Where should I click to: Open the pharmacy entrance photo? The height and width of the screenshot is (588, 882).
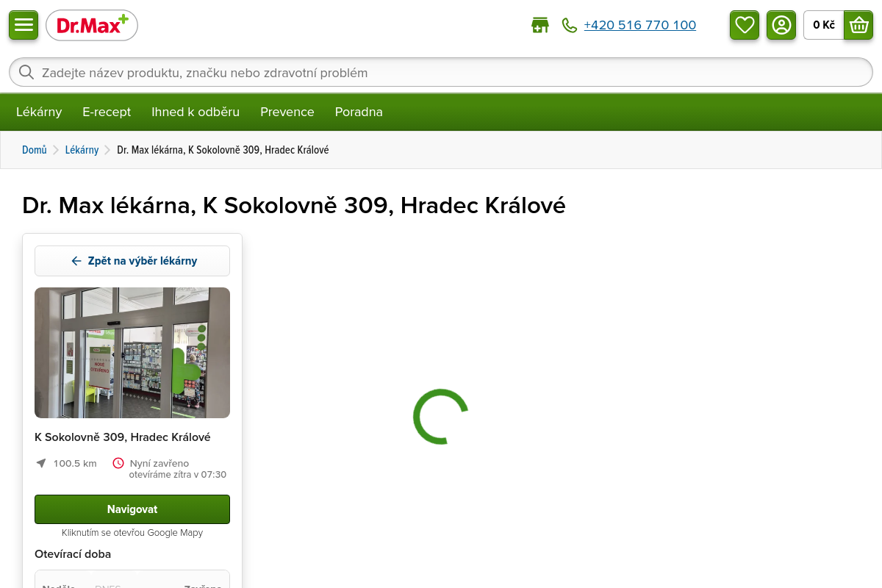tap(132, 353)
